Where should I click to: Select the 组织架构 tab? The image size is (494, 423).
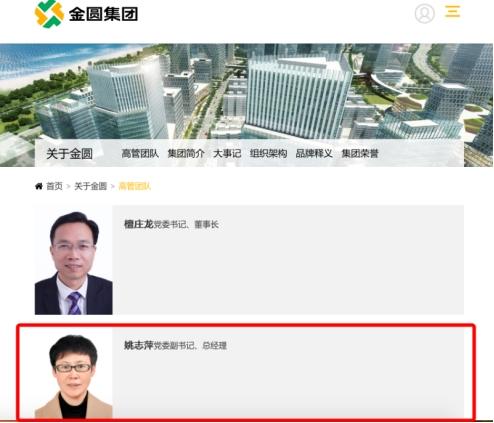point(268,153)
